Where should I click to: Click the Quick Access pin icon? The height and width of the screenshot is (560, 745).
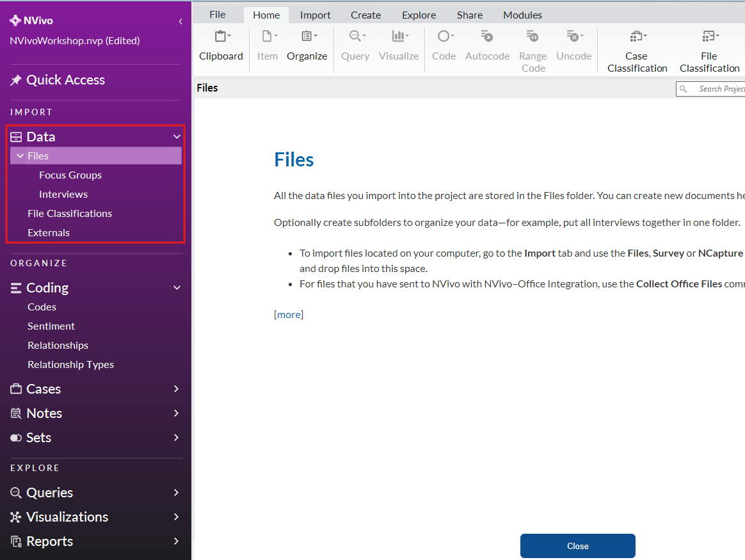pos(15,80)
